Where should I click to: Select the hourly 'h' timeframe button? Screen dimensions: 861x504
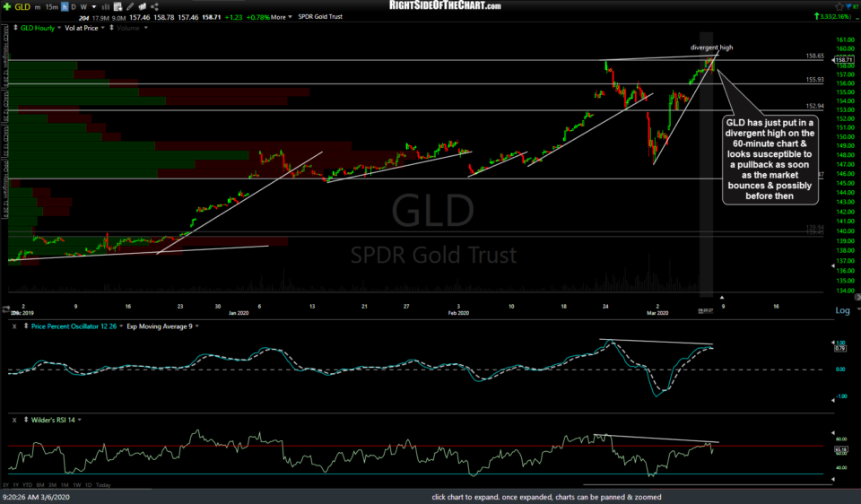point(65,7)
